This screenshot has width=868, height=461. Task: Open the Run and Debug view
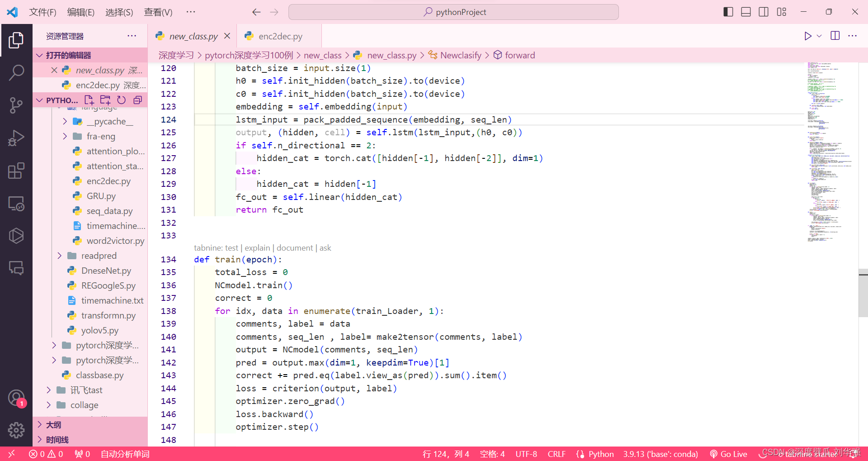(x=16, y=138)
